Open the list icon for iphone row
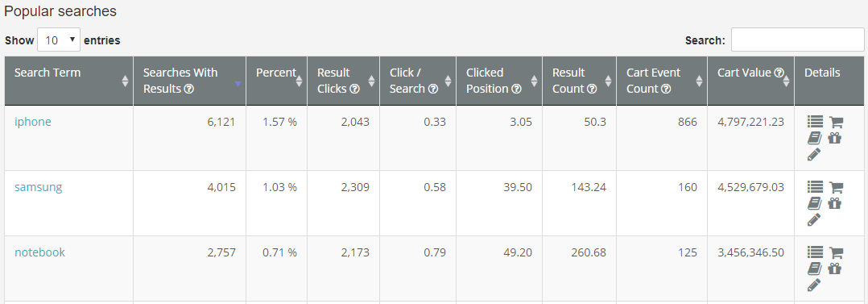The width and height of the screenshot is (868, 304). pos(815,122)
